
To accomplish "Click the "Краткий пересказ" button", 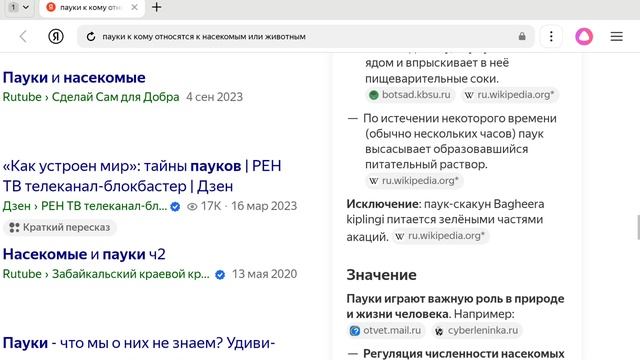I will click(60, 227).
